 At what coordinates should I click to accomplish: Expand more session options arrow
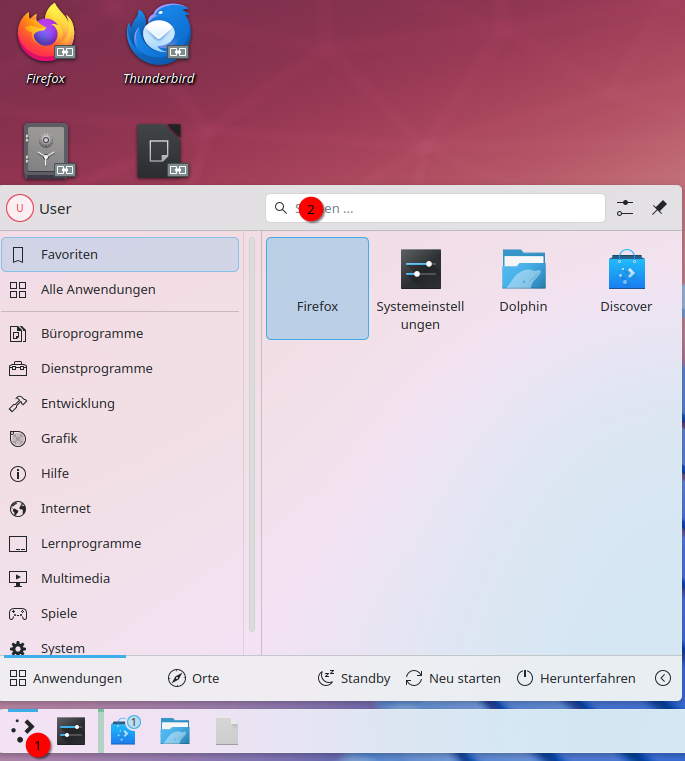(x=663, y=678)
